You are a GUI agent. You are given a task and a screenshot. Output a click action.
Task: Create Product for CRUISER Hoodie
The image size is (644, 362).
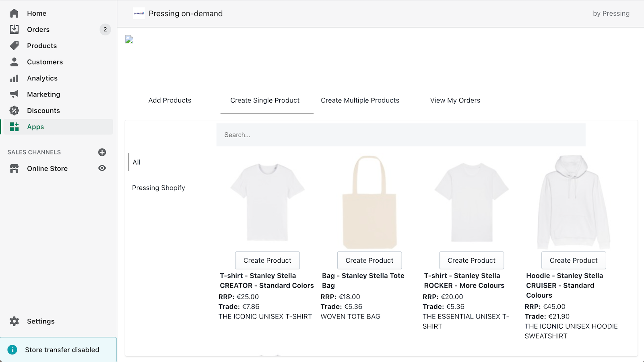[x=574, y=260]
